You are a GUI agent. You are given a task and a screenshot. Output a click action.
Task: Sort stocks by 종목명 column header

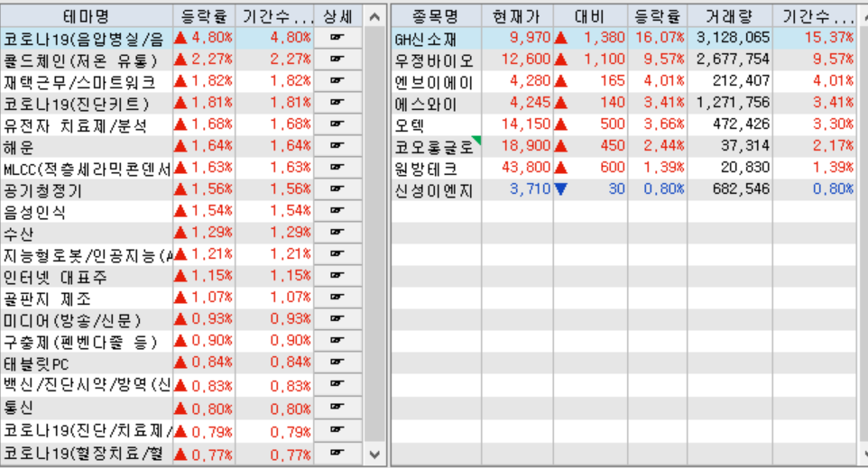tap(436, 16)
